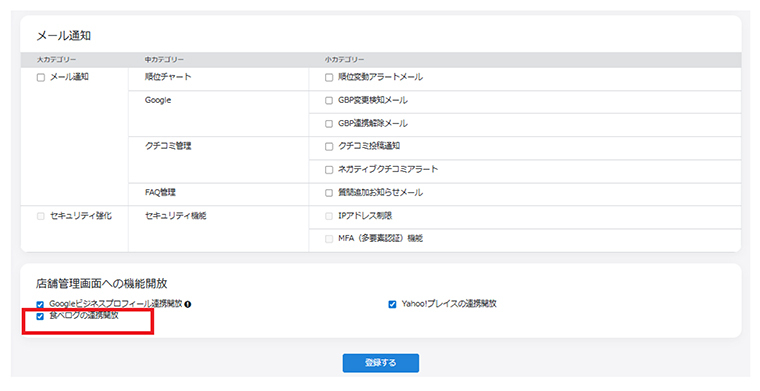760x391 pixels.
Task: Toggle MFA（多要素認証）機能 checkbox
Action: pos(329,239)
